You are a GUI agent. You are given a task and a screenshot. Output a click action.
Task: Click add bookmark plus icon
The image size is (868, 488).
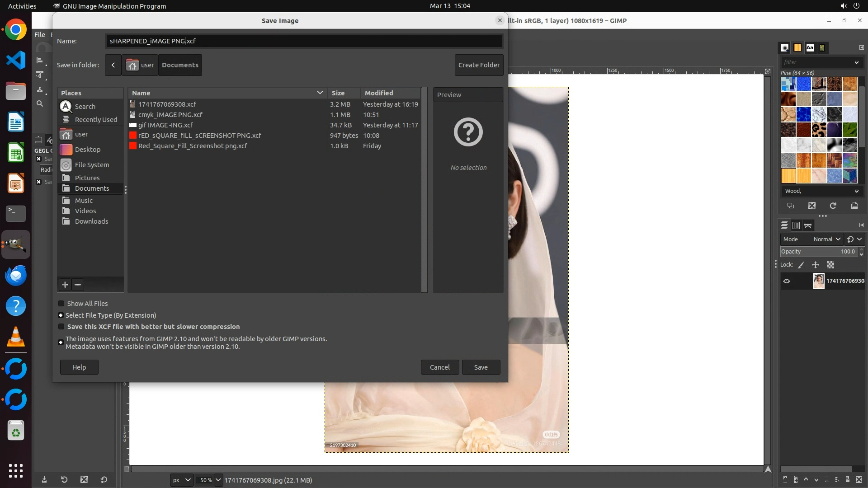pos(65,284)
